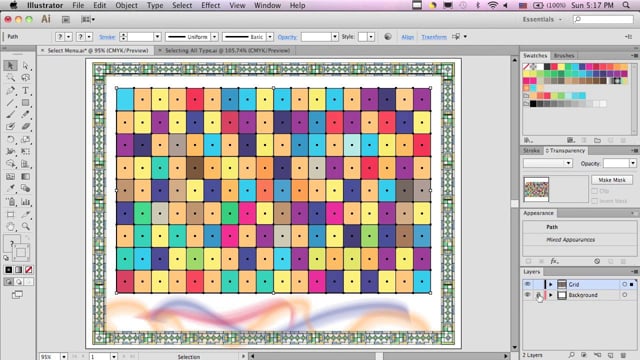
Task: Open the Essentials workspace switcher
Action: [542, 19]
